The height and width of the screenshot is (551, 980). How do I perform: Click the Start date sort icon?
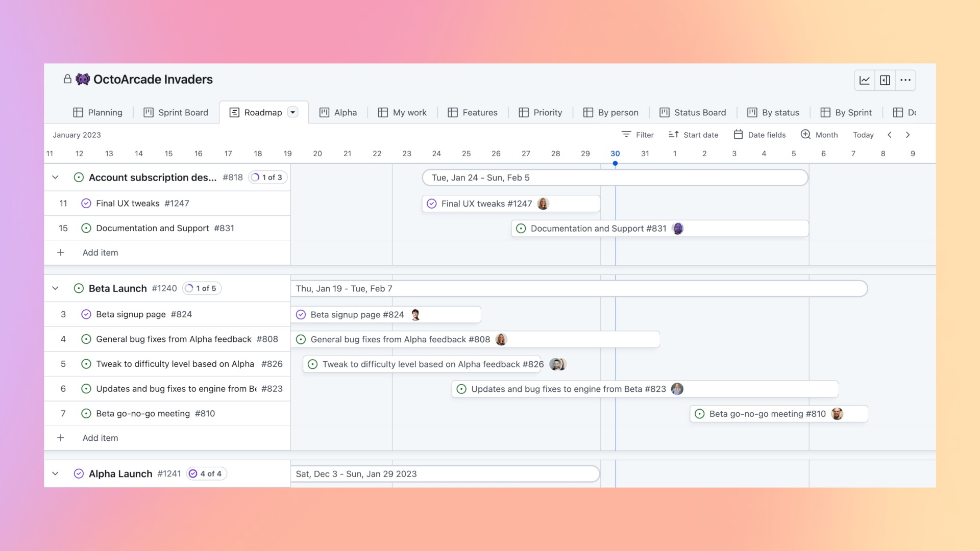(x=673, y=135)
